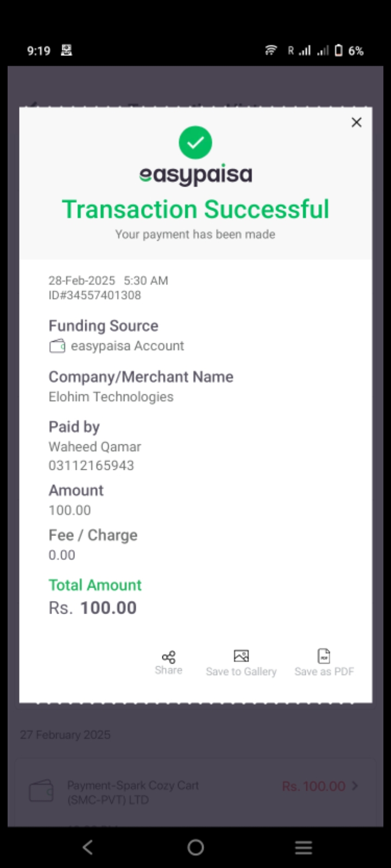Tap the easypaisa logo
Image resolution: width=391 pixels, height=868 pixels.
pyautogui.click(x=195, y=175)
